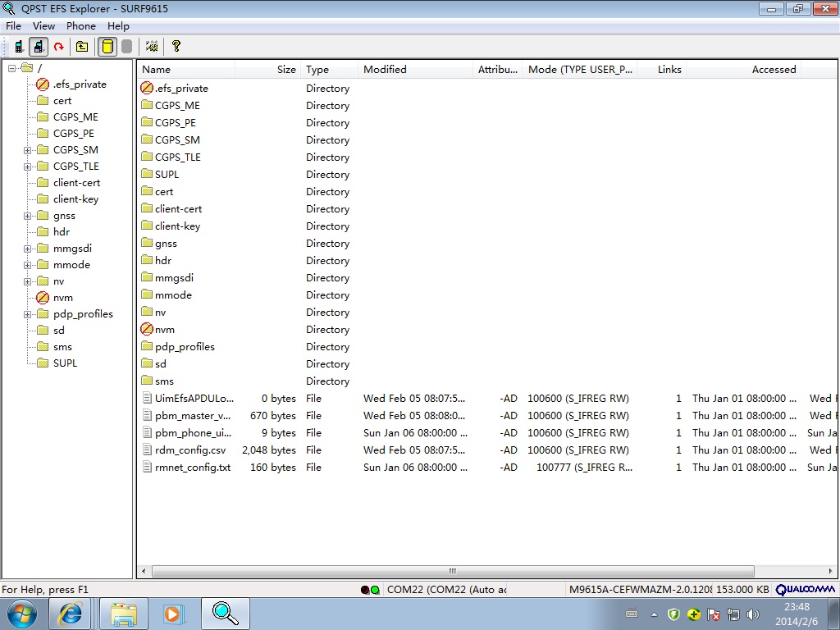Viewport: 840px width, 630px height.
Task: Sort by the Links column header
Action: [x=662, y=70]
